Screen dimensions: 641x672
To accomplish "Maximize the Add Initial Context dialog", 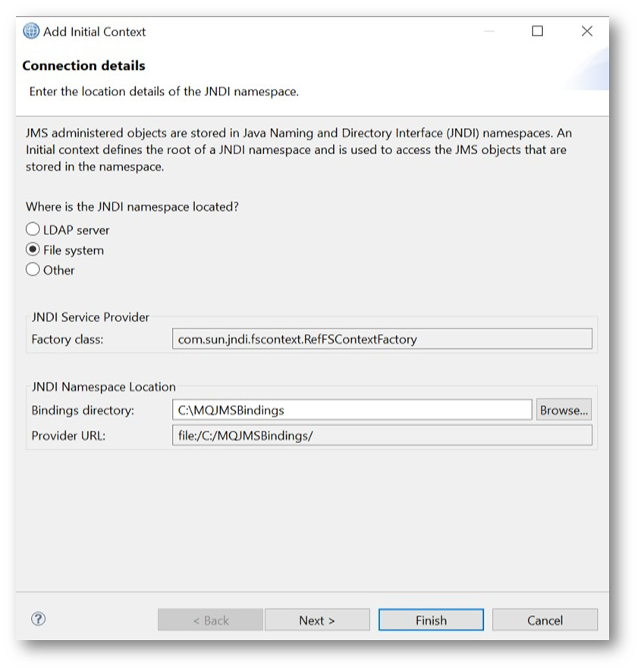I will tap(537, 31).
